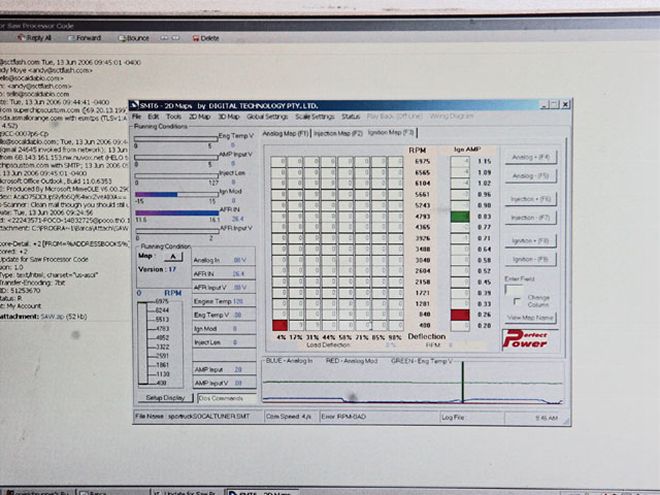Click the Setup Display button
660x495 pixels.
tap(165, 397)
